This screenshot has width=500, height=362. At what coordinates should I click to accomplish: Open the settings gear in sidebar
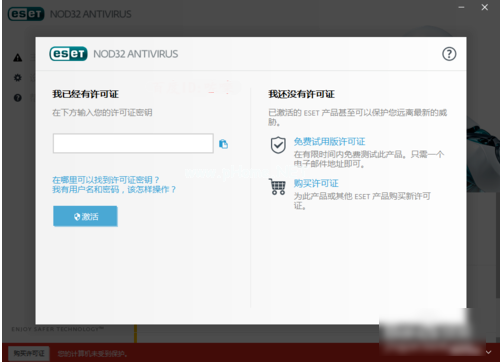(18, 78)
